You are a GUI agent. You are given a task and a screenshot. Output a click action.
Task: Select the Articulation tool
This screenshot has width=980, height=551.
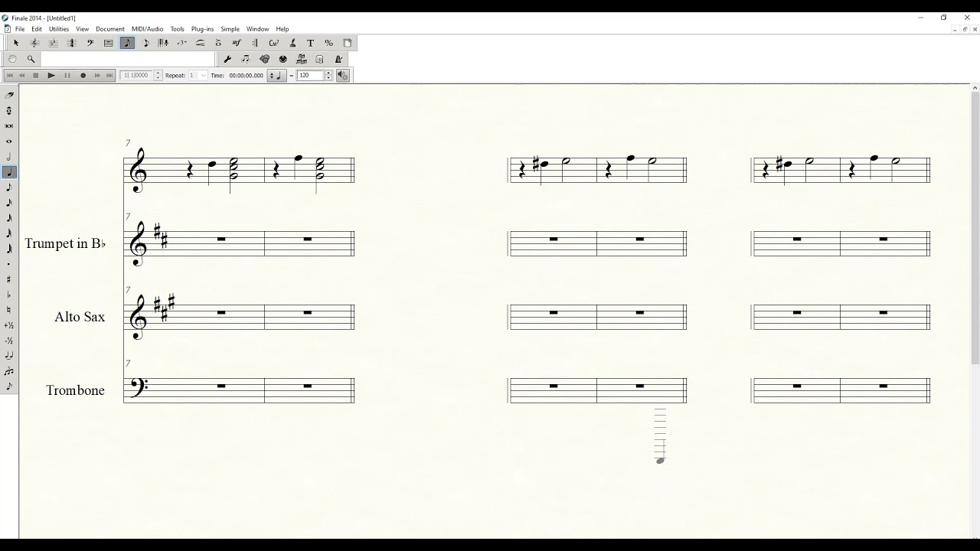point(218,43)
